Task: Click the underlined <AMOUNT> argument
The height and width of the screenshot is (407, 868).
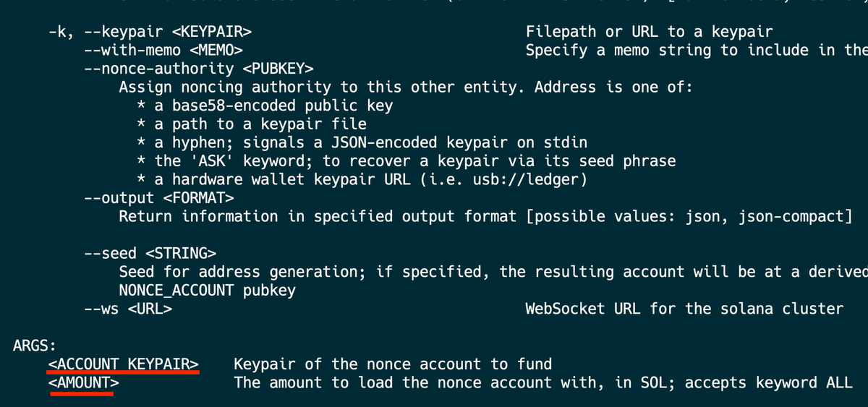Action: (x=84, y=382)
